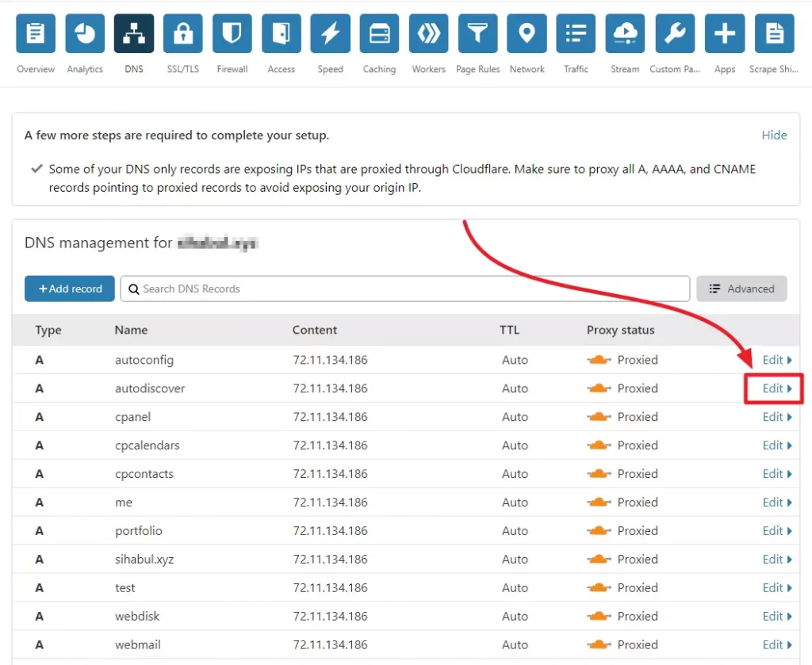Open the Custom Pages wrench icon

coord(675,33)
